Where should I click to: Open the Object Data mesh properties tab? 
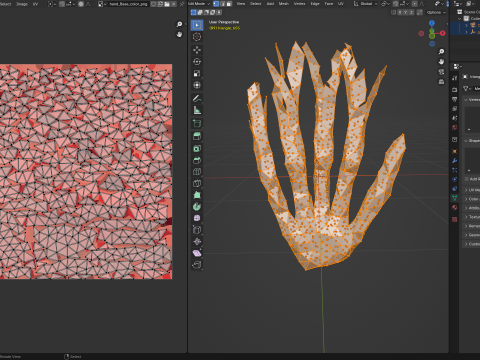[455, 198]
